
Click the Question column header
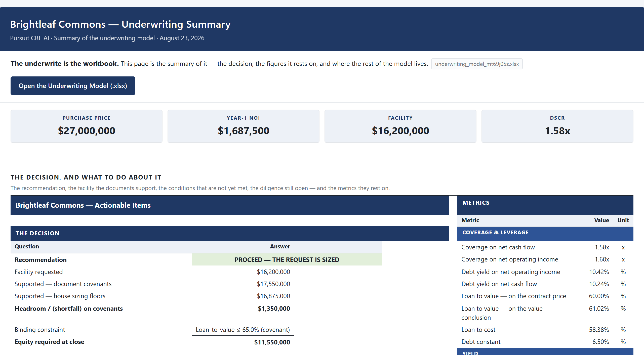[x=27, y=246]
